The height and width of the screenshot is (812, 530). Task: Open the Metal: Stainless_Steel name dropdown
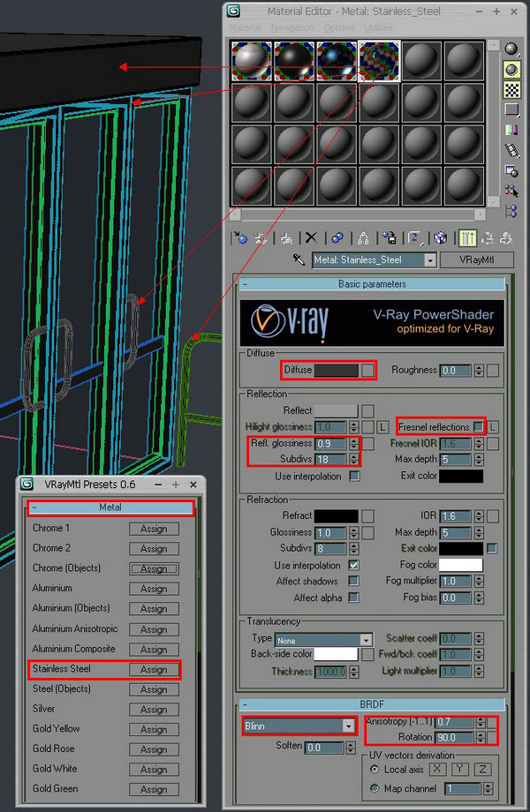pos(430,260)
